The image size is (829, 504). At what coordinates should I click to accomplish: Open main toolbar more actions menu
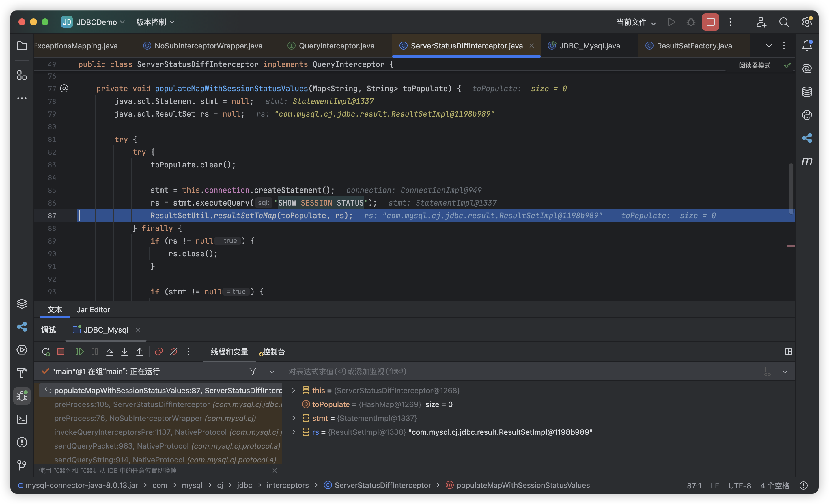coord(730,22)
